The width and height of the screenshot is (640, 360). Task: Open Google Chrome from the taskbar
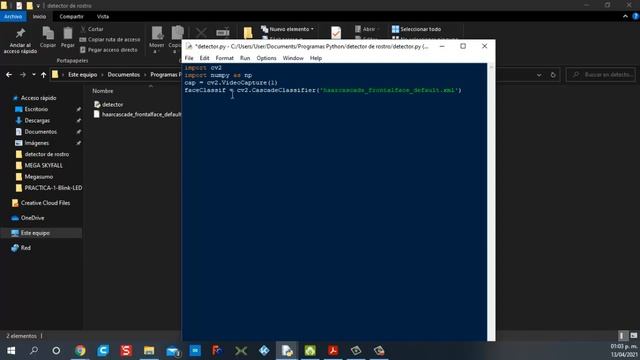(80, 350)
